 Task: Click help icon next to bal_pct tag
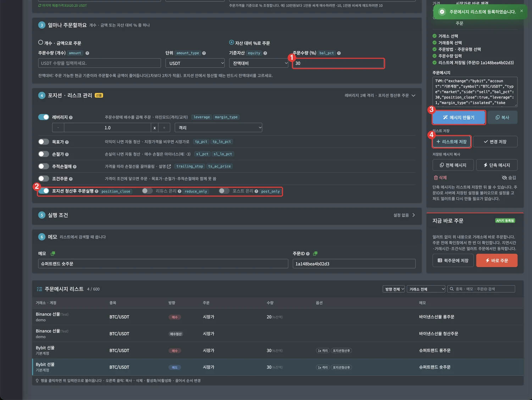(339, 53)
